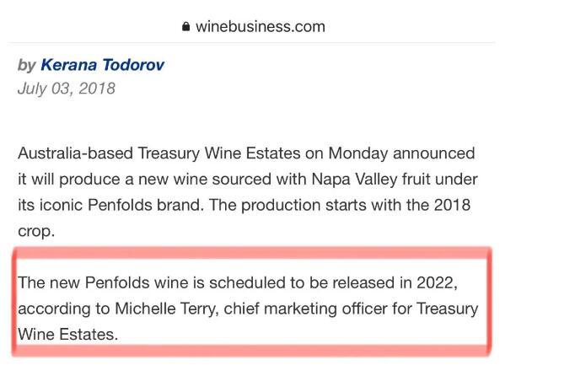This screenshot has width=575, height=392.
Task: Click "Treasury" ending the highlighted second line
Action: (x=447, y=309)
